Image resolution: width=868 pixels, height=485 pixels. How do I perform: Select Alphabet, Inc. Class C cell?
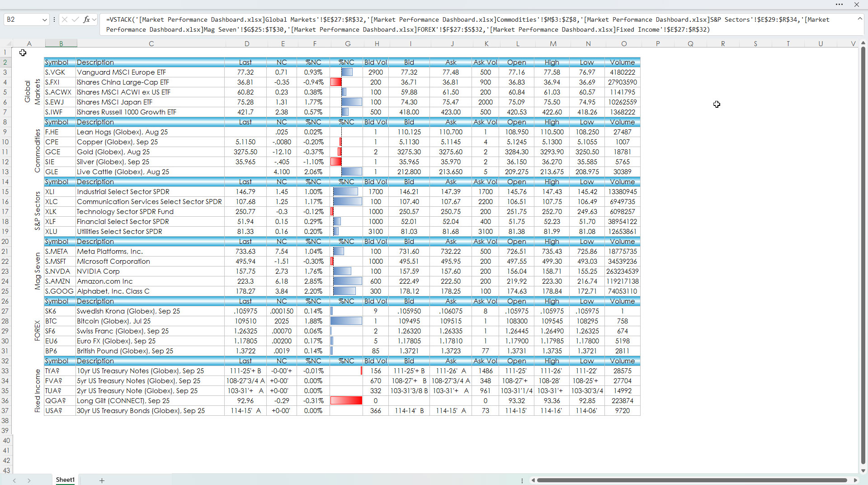[x=150, y=291]
